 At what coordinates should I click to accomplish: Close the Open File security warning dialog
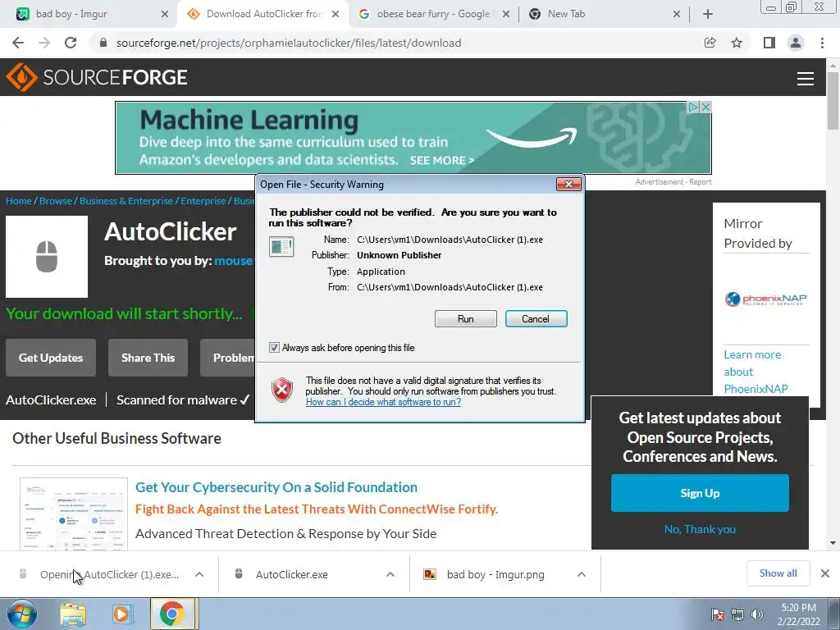(x=568, y=185)
